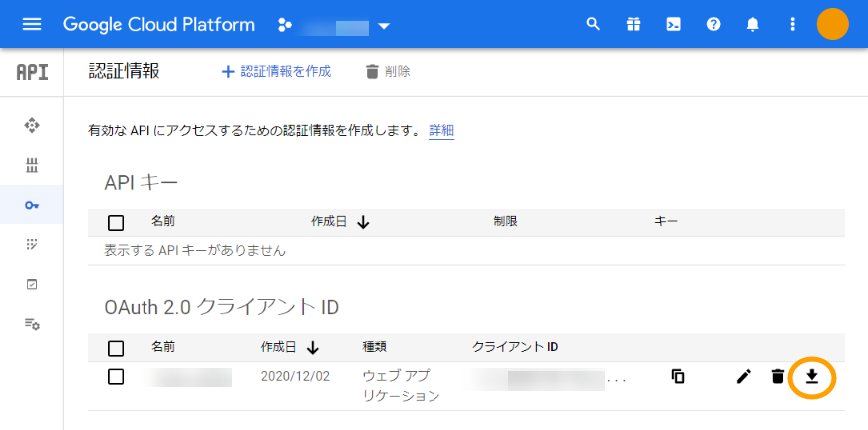Delete the OAuth client with trash icon
Viewport: 868px width, 430px height.
(x=777, y=377)
